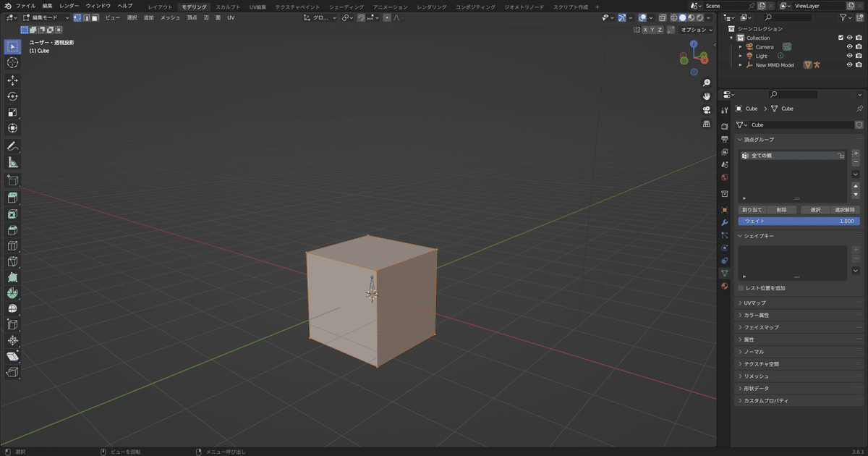Viewport: 868px width, 456px height.
Task: Select the Edge Slide tool
Action: [12, 325]
